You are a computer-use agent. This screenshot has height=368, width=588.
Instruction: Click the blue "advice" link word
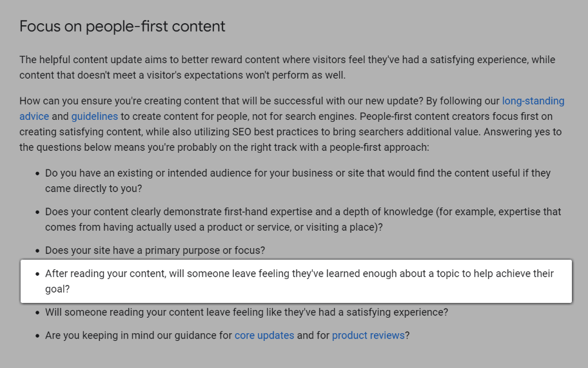point(34,117)
